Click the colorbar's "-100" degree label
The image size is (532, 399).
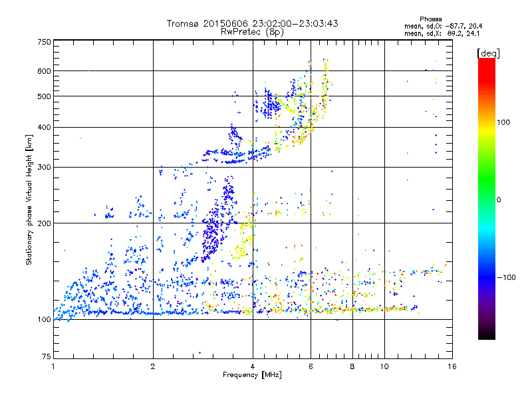click(506, 277)
